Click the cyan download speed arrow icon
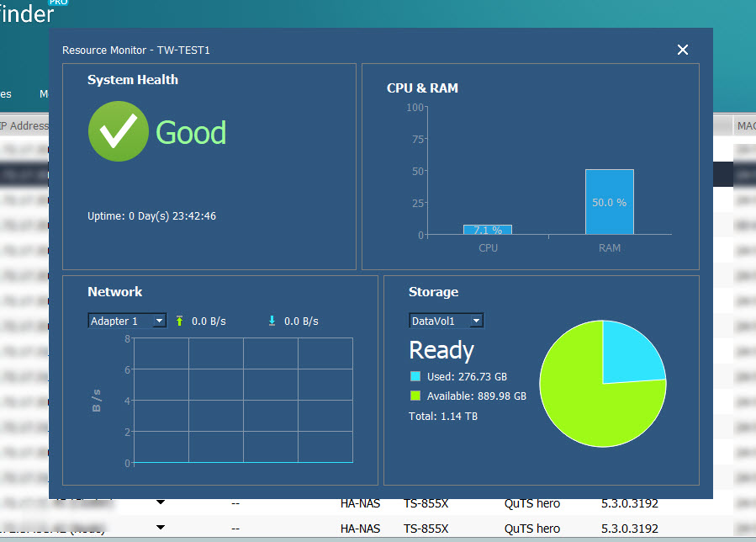Viewport: 756px width, 542px height. pos(272,321)
